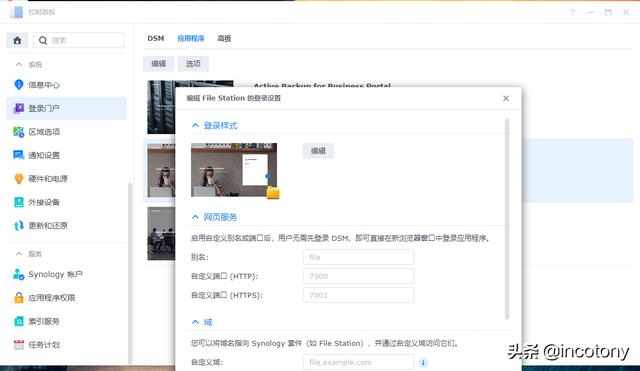The image size is (640, 371).
Task: Open Synology 帐户 account icon
Action: [x=19, y=274]
